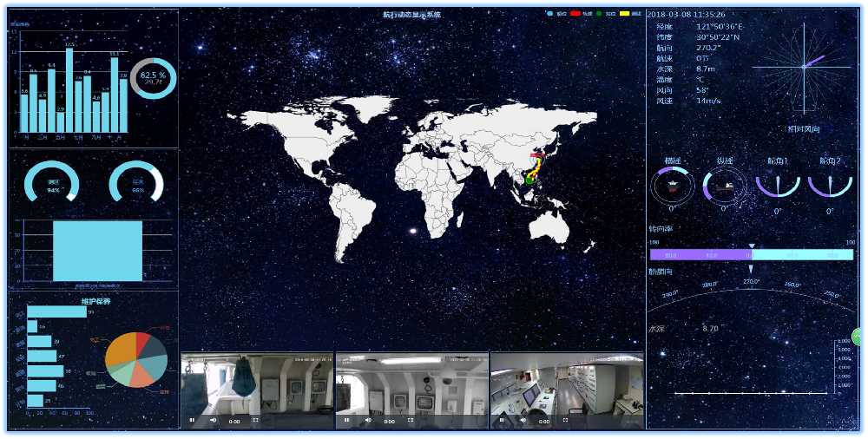Click the large cyan block in middle chart
868x439 pixels.
[x=97, y=251]
